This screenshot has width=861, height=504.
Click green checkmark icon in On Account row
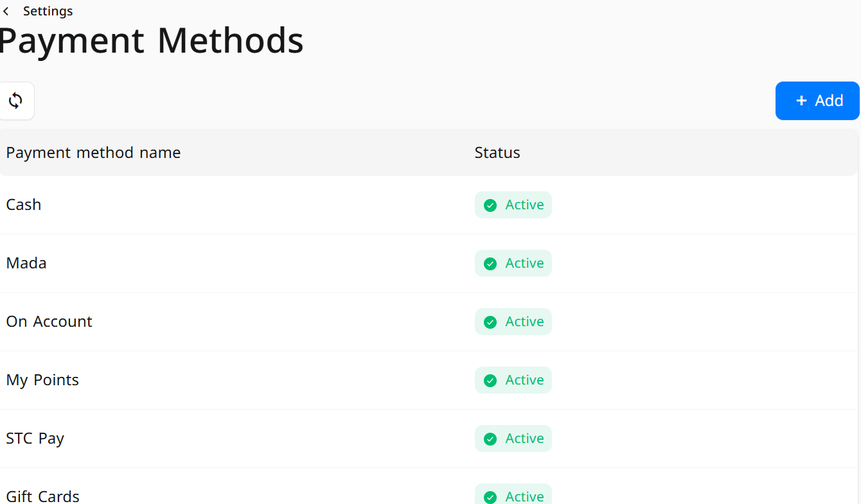490,322
